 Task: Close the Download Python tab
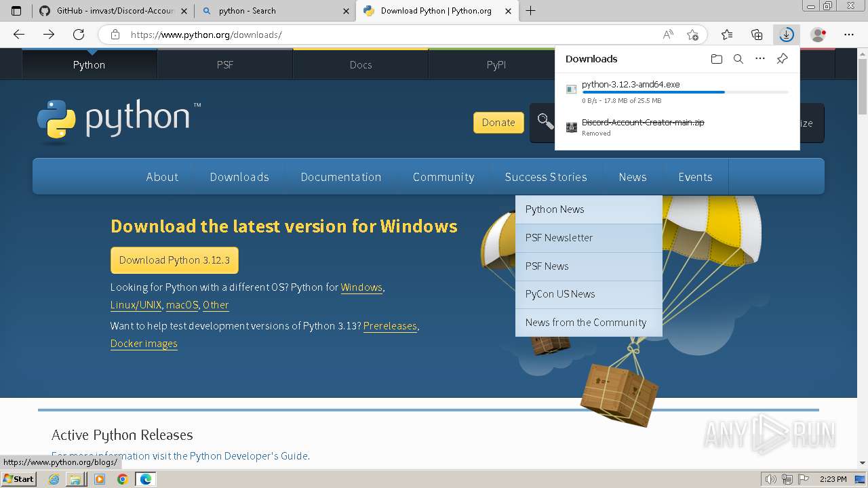click(x=507, y=11)
